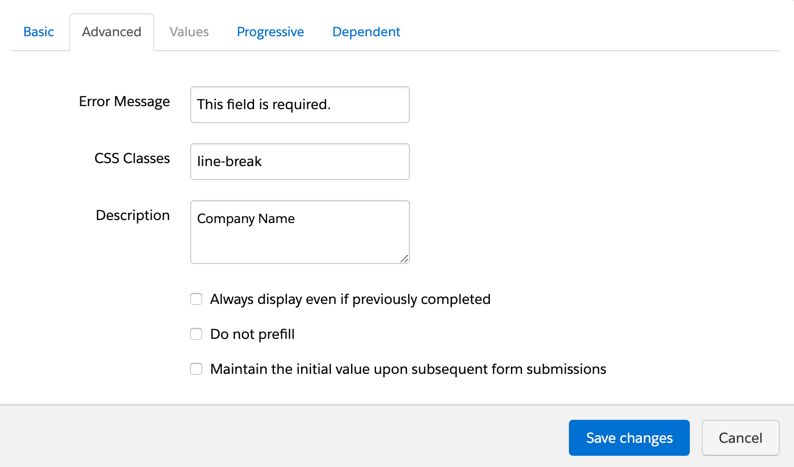Viewport: 794px width, 467px height.
Task: Click into the Error Message text field
Action: 299,105
